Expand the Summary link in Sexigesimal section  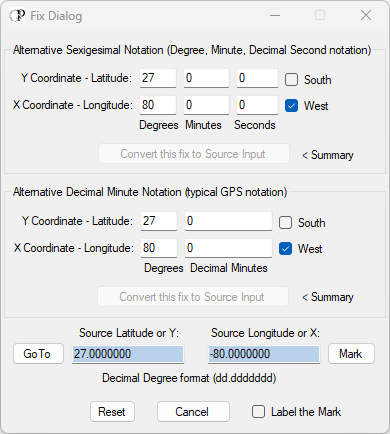328,155
